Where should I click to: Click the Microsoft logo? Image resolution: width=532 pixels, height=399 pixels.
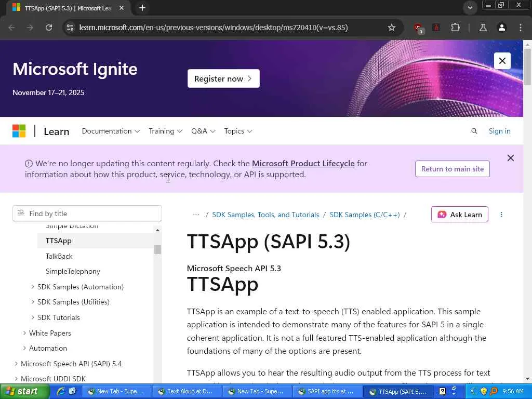click(x=19, y=131)
